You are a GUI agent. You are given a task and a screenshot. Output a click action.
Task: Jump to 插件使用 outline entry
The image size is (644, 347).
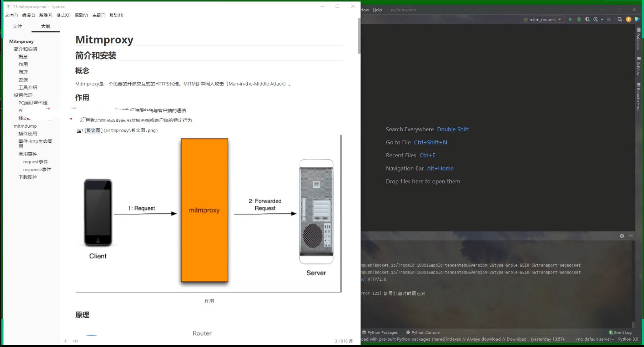(x=28, y=134)
